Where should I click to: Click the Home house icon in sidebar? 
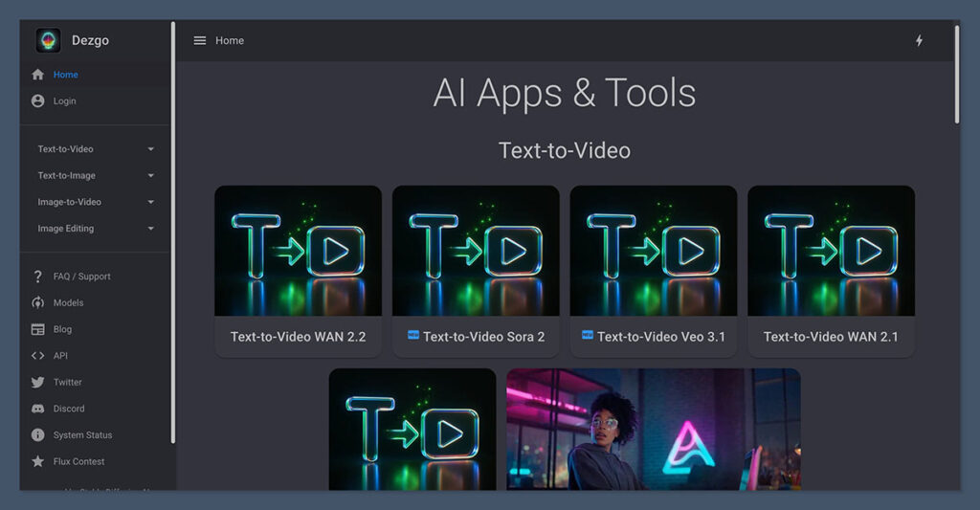pos(38,75)
